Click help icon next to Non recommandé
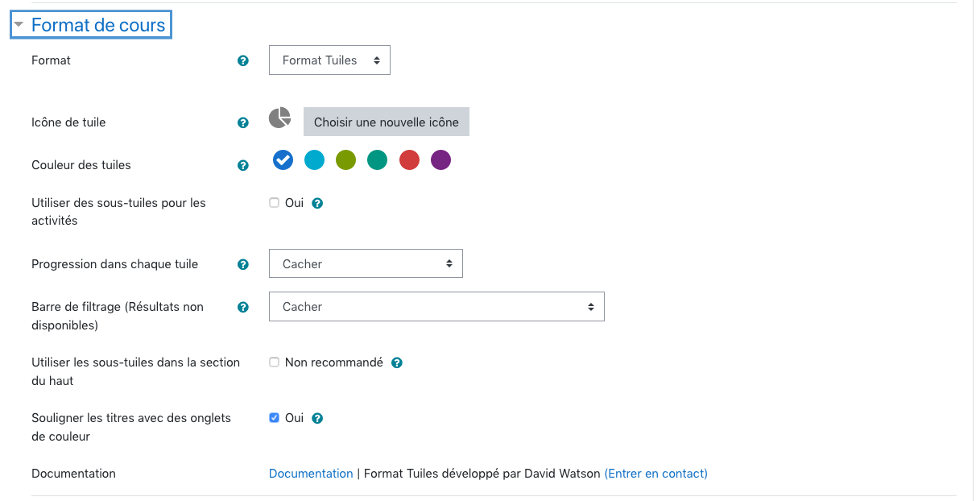The width and height of the screenshot is (980, 501). point(396,363)
